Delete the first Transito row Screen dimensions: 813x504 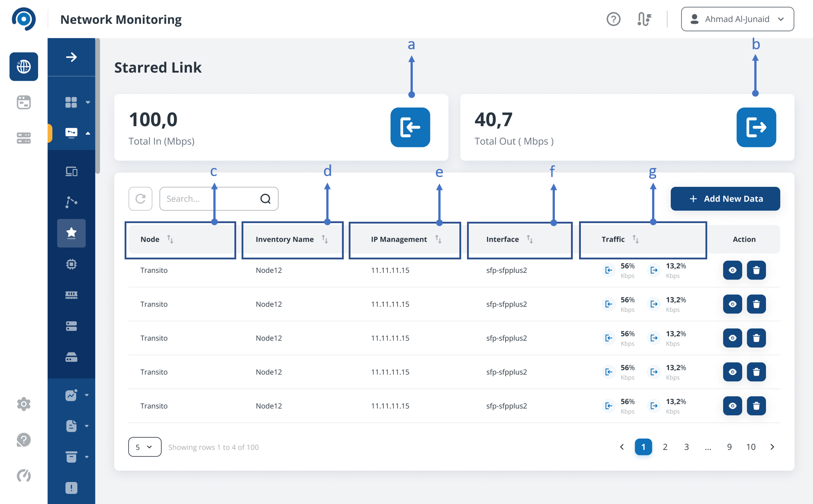pyautogui.click(x=756, y=270)
